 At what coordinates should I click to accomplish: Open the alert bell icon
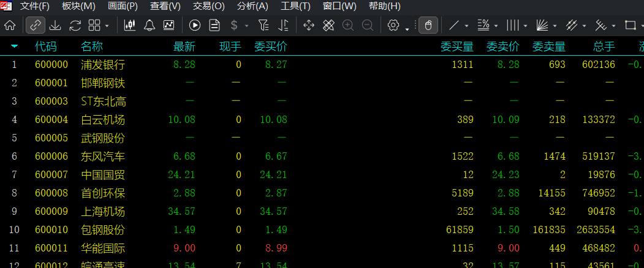[150, 26]
